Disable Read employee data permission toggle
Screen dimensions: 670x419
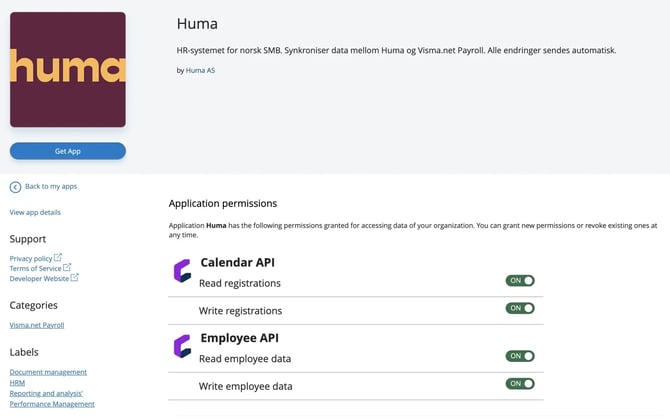520,356
